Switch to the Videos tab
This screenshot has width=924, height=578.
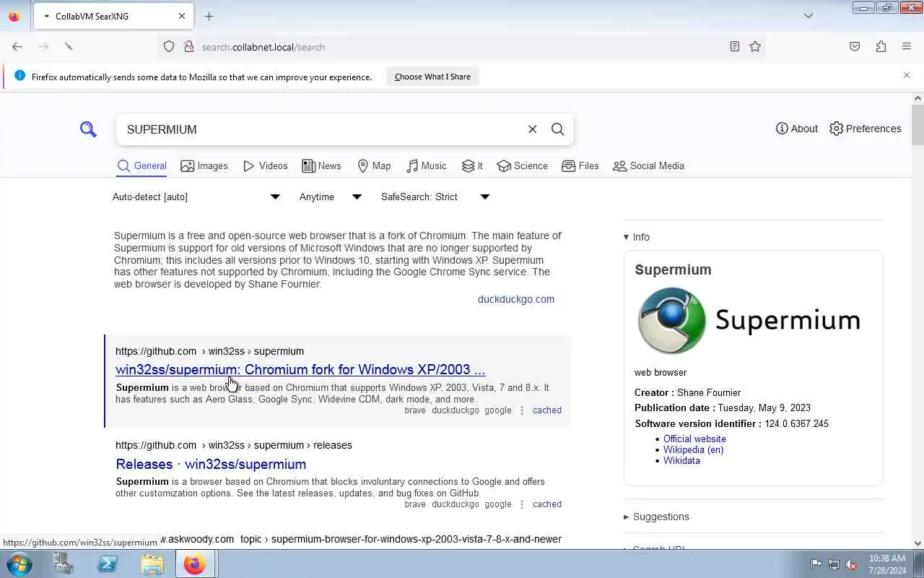pos(266,166)
